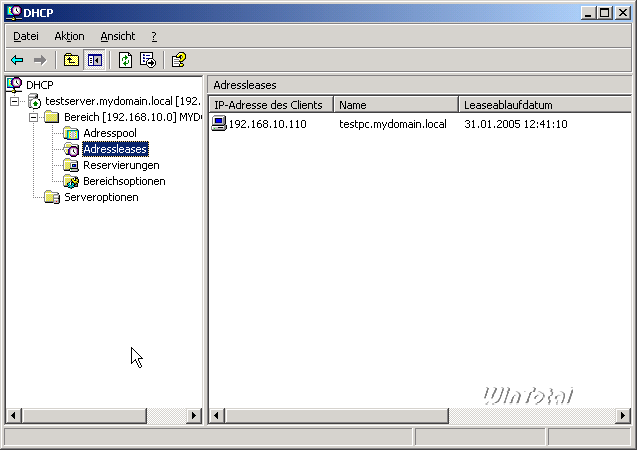Select the Adressleases tree label
637x450 pixels.
pyautogui.click(x=115, y=149)
